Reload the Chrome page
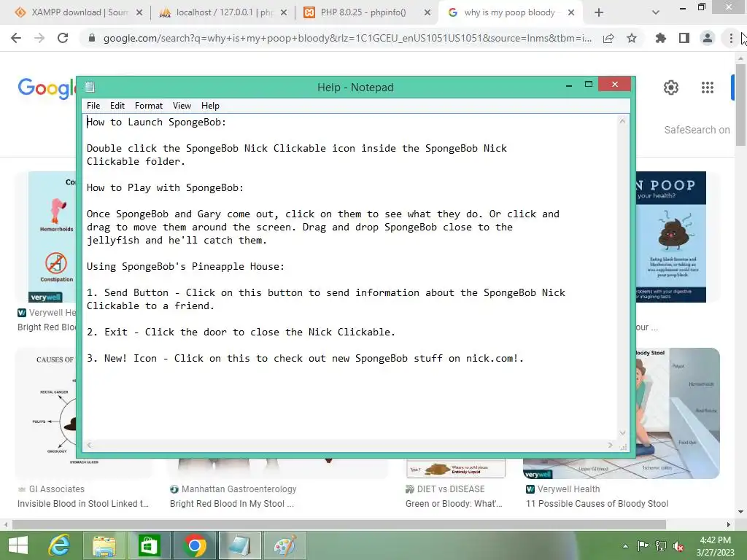This screenshot has width=747, height=560. click(63, 38)
